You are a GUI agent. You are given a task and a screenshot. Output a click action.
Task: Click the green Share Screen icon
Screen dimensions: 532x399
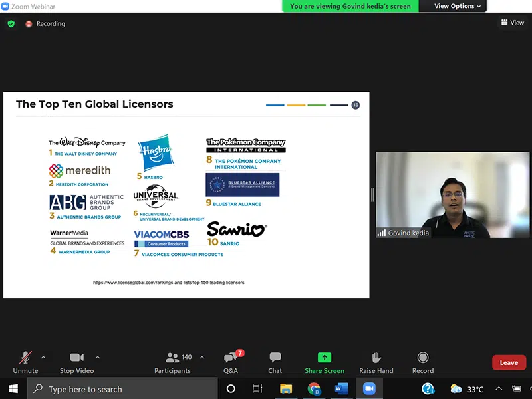325,358
